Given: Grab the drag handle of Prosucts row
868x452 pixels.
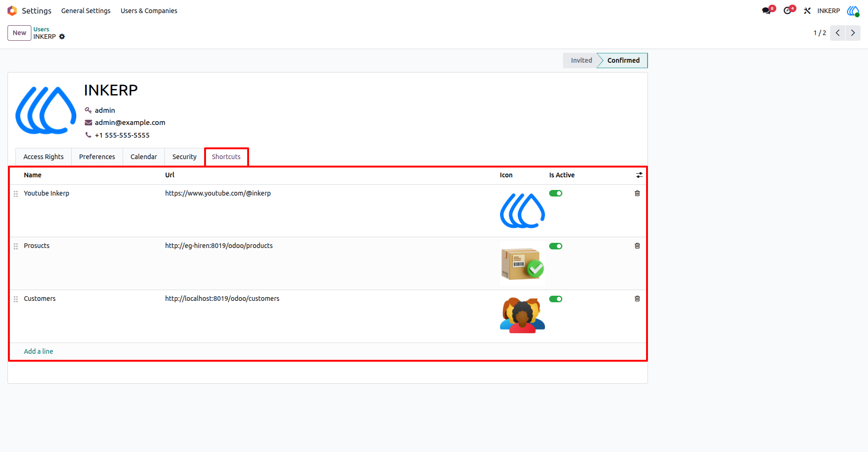Looking at the screenshot, I should pyautogui.click(x=16, y=246).
